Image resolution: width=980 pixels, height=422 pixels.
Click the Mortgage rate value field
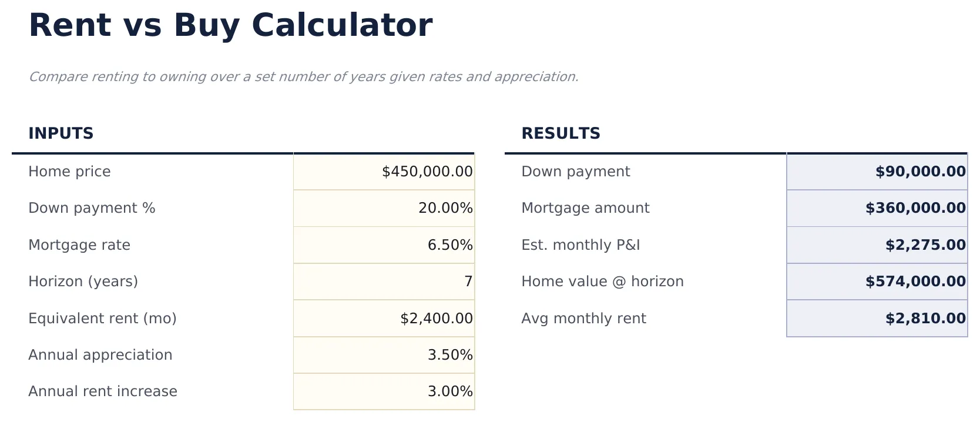384,245
